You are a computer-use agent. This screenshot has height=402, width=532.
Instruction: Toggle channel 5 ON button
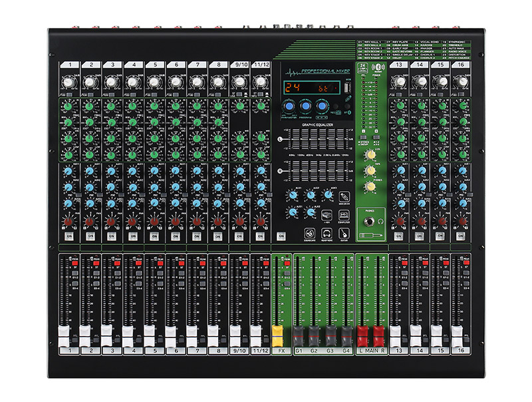tap(154, 236)
